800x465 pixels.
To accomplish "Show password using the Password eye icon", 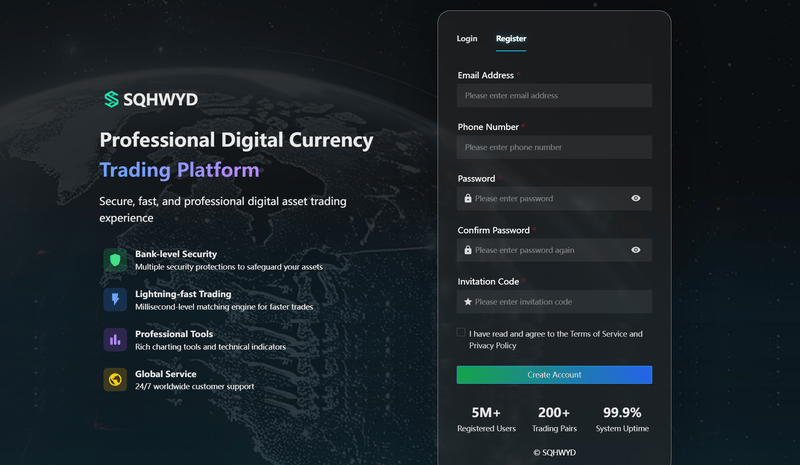I will [x=636, y=198].
